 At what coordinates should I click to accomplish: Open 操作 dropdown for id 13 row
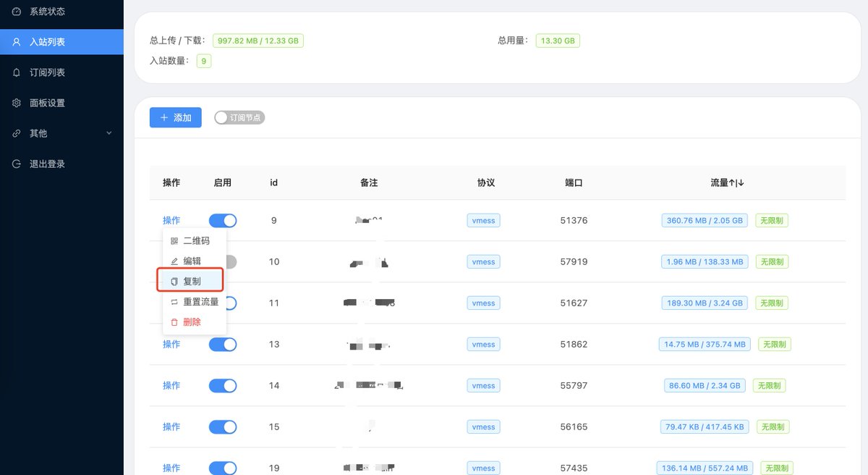[171, 345]
